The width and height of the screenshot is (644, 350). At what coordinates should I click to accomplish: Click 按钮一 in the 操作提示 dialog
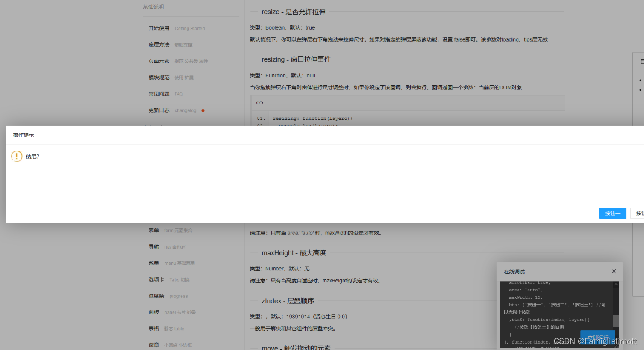pyautogui.click(x=612, y=213)
